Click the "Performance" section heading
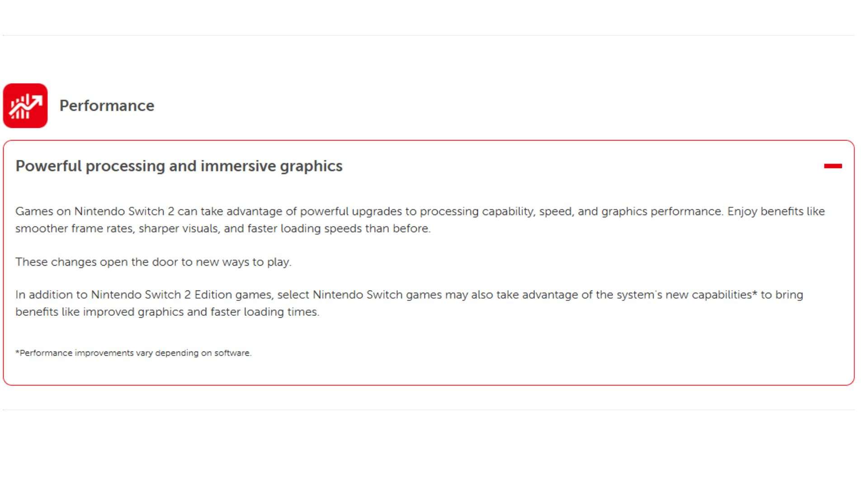The width and height of the screenshot is (868, 488). 107,106
